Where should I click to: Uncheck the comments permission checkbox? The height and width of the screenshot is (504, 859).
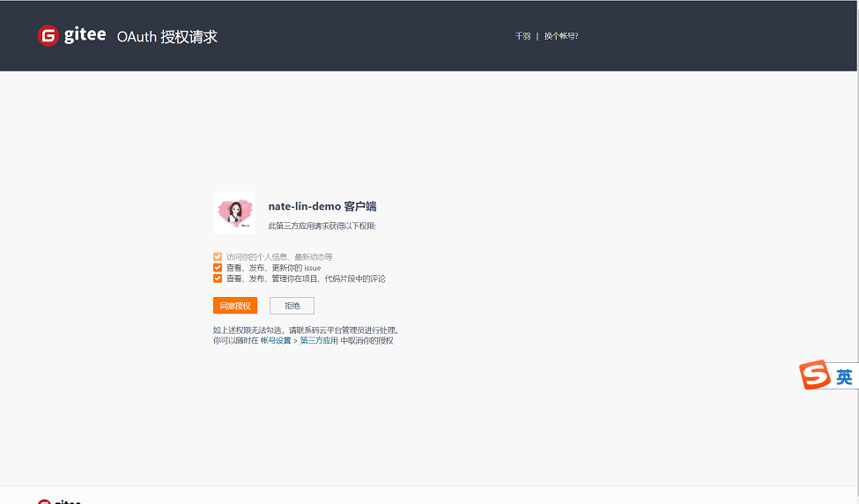click(218, 278)
